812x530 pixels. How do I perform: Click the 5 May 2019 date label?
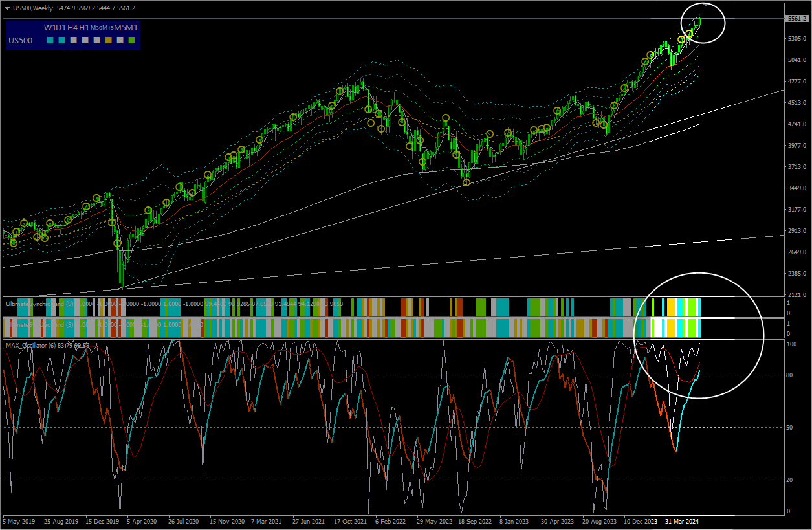tap(18, 521)
